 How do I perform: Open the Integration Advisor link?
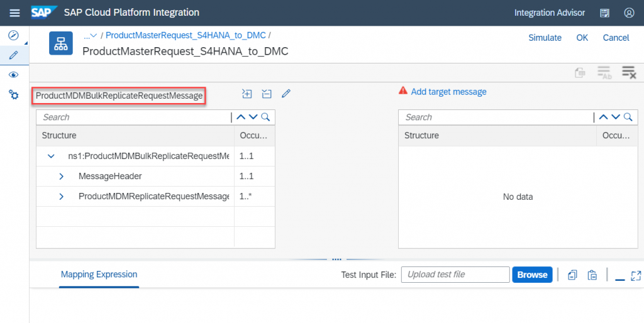tap(550, 13)
